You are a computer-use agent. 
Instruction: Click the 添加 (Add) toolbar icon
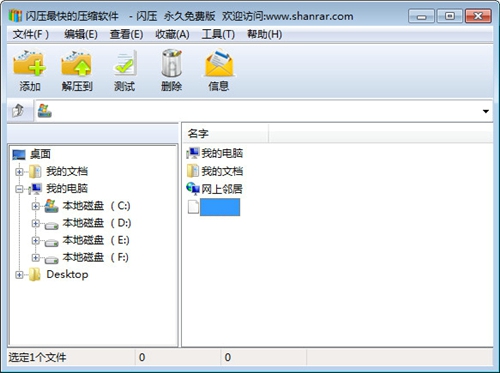(29, 63)
